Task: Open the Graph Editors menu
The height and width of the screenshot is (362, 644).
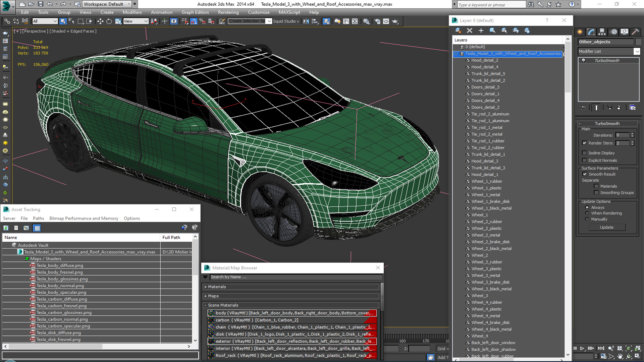Action: click(x=195, y=12)
